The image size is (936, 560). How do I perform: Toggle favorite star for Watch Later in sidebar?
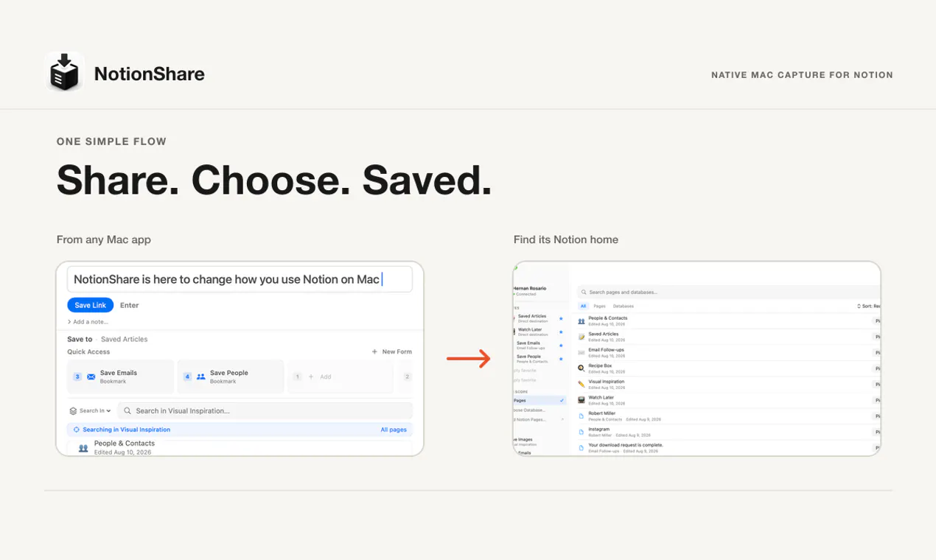tap(561, 332)
